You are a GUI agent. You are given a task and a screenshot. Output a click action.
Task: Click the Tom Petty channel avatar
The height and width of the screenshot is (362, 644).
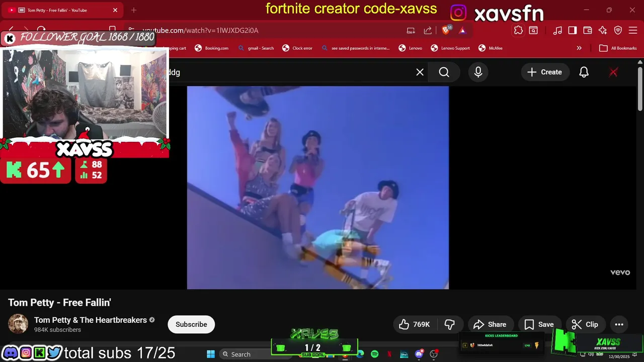18,324
